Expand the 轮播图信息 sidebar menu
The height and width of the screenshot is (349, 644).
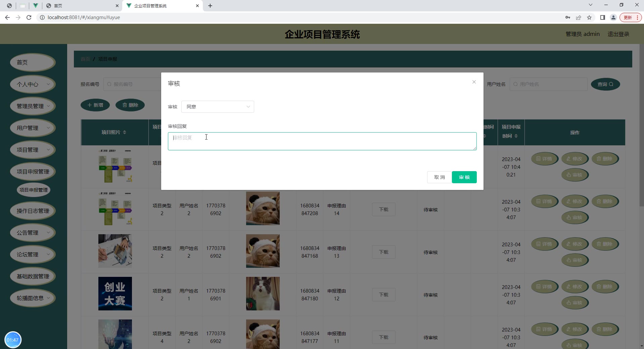tap(33, 298)
